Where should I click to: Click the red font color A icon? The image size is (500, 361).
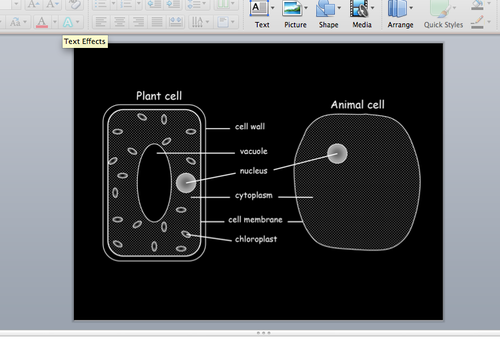pyautogui.click(x=42, y=22)
